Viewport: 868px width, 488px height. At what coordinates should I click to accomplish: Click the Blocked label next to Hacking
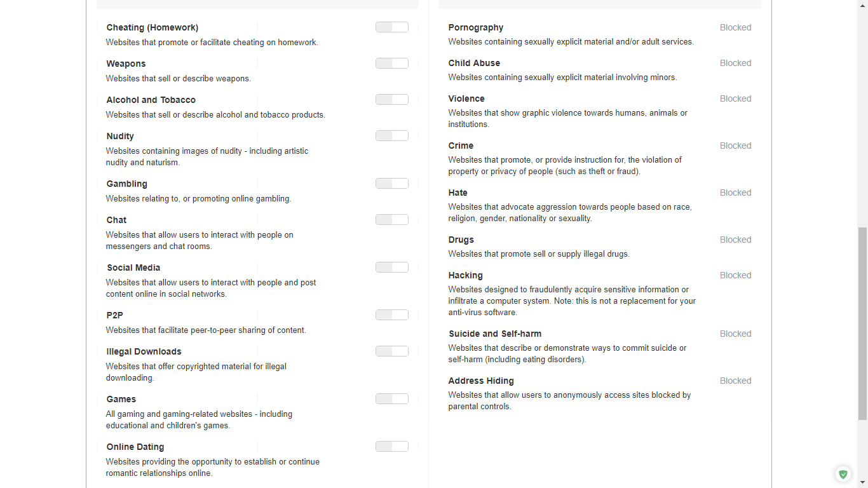[x=735, y=276]
